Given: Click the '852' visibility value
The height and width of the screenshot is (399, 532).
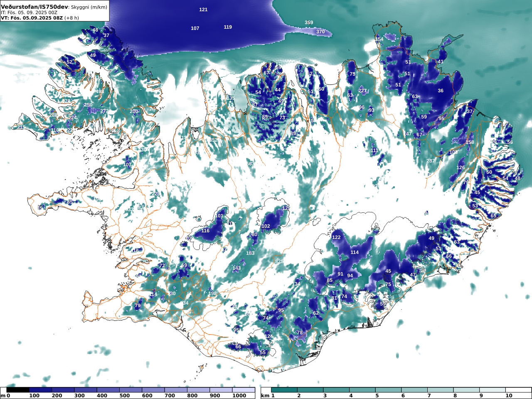Looking at the screenshot, I should click(x=213, y=140).
